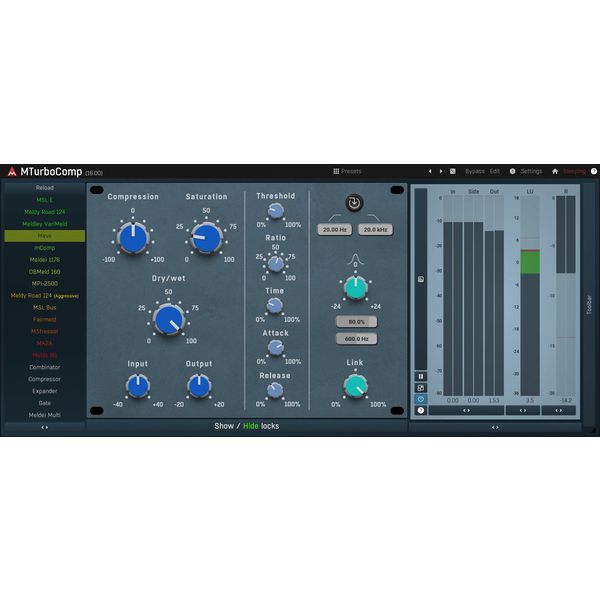The image size is (600, 600).
Task: Click the peak filter bell icon
Action: pos(355,259)
